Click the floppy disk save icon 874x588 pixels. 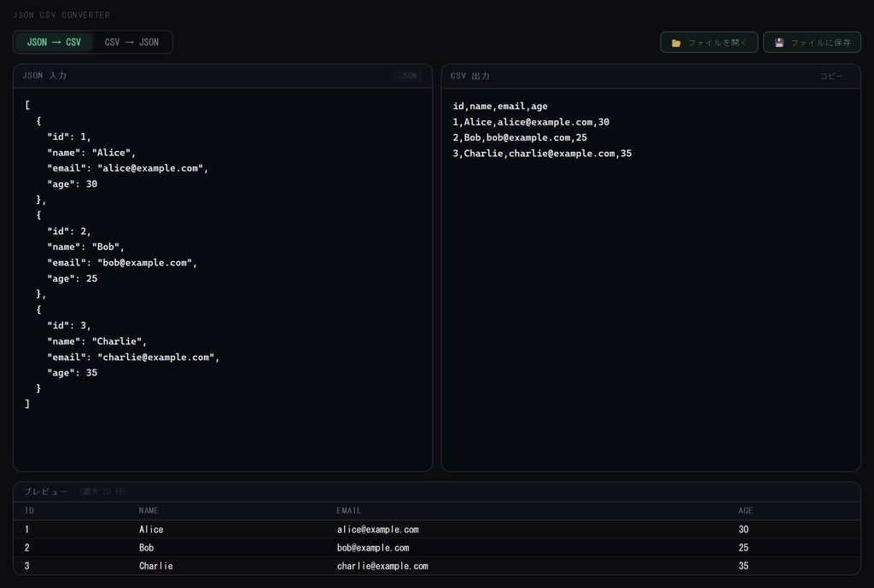779,43
